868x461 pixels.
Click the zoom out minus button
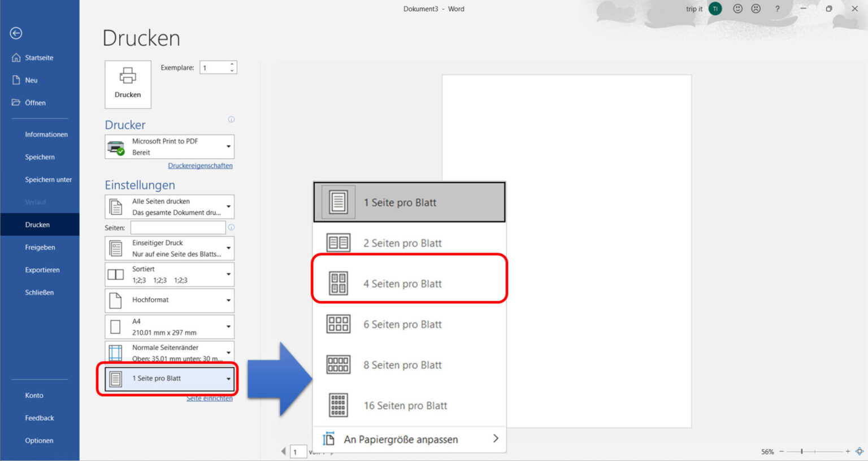[782, 451]
